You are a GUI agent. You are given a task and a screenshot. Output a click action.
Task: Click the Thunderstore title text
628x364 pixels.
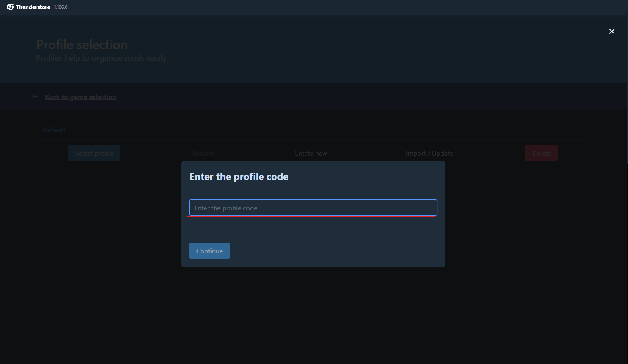click(33, 7)
